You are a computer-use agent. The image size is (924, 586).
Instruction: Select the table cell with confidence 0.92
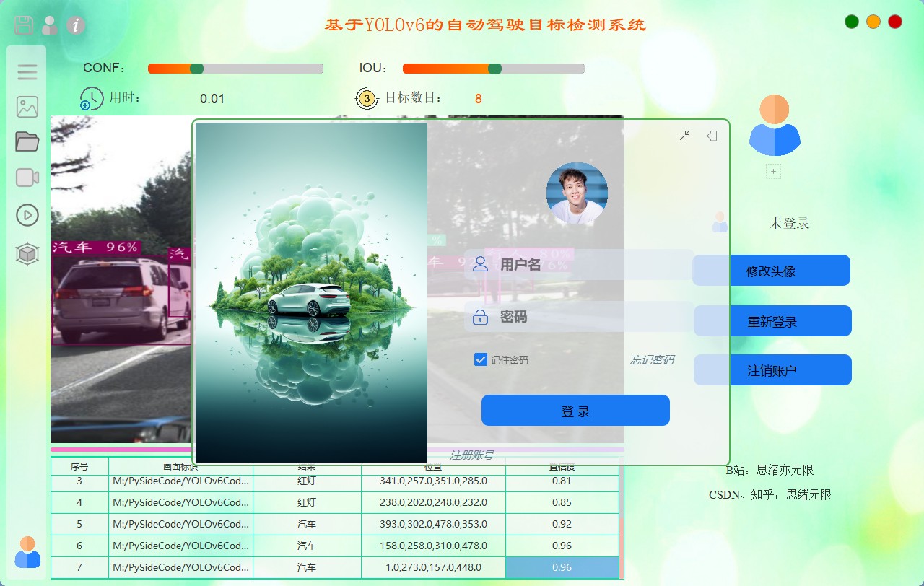coord(562,524)
